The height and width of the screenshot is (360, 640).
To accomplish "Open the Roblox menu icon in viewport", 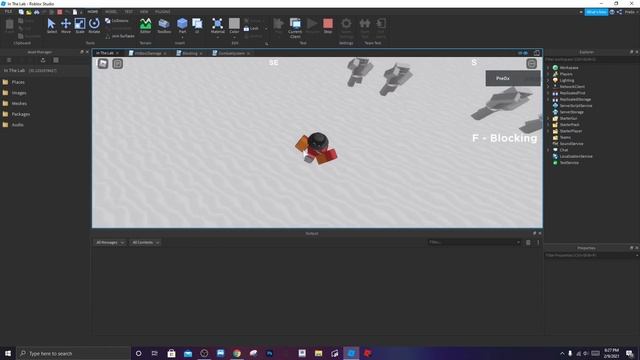I will coord(103,63).
